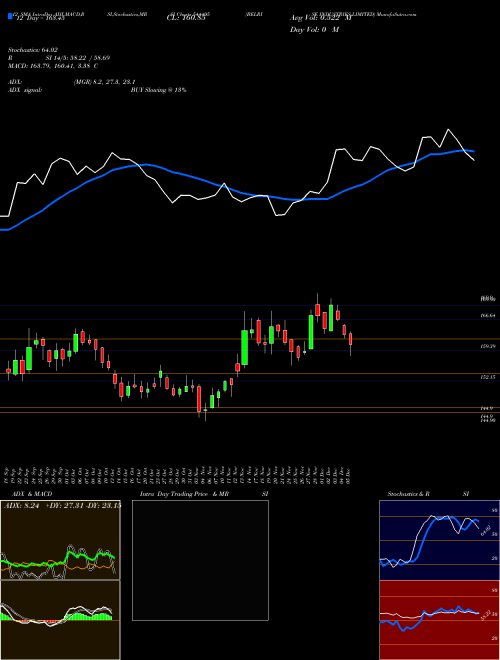Click the 166.64 price axis label

tap(487, 315)
